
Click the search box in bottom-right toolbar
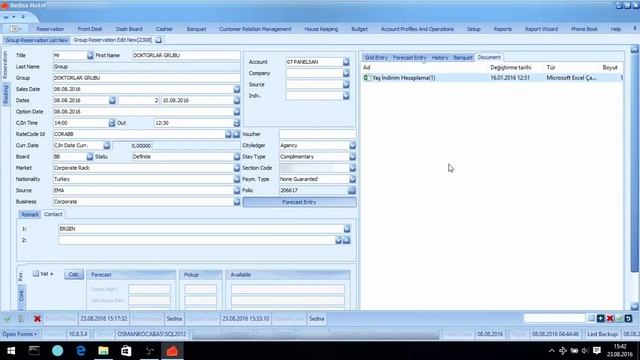[x=554, y=318]
